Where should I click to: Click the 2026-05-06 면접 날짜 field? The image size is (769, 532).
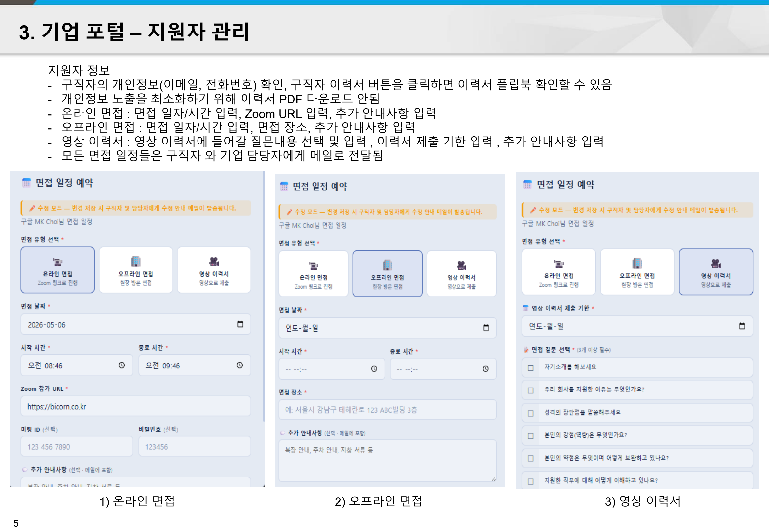pyautogui.click(x=136, y=324)
